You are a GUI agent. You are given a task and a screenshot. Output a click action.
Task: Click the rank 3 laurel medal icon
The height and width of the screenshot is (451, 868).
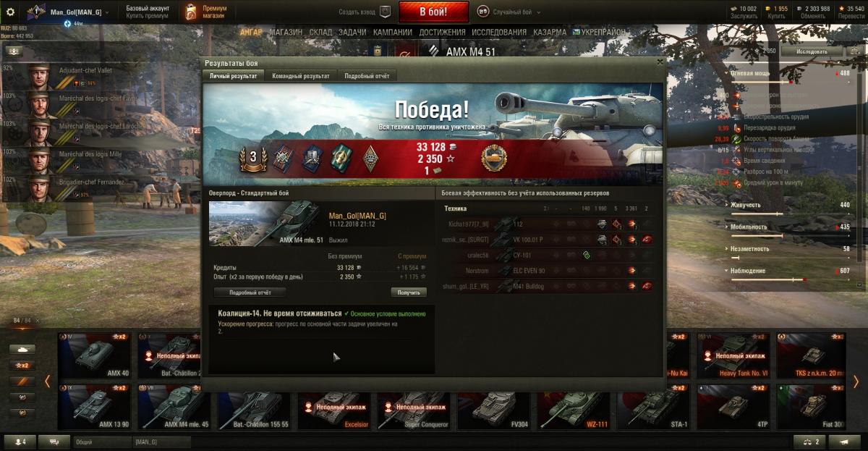point(253,158)
